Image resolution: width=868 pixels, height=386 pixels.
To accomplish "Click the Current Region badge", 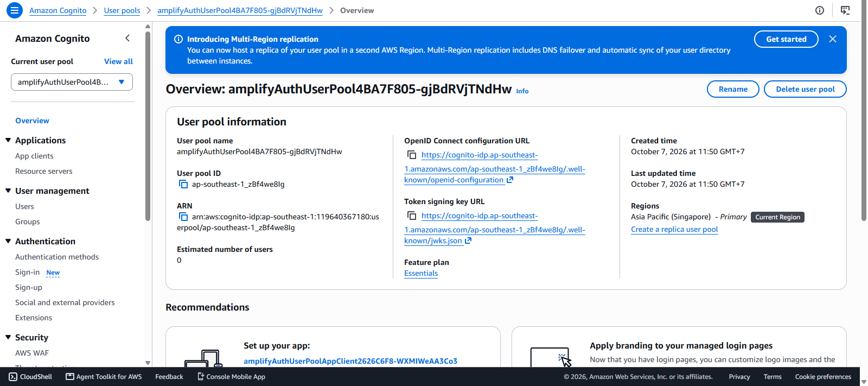I will [x=777, y=217].
